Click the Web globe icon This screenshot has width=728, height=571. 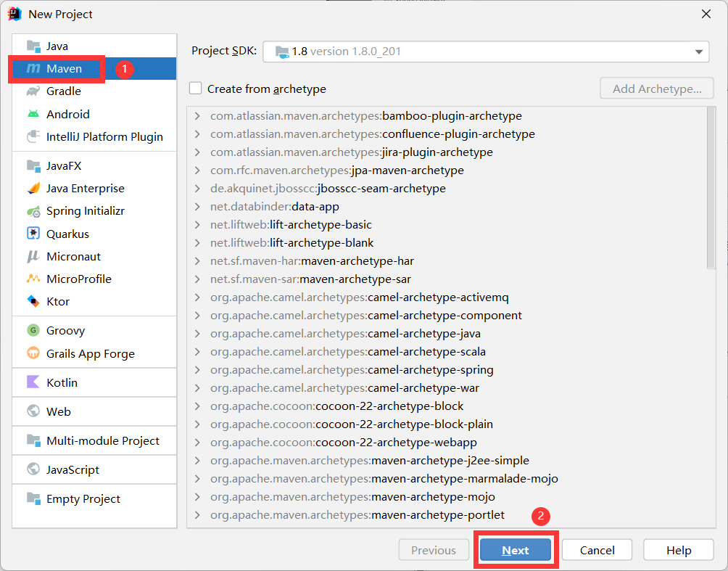point(33,411)
